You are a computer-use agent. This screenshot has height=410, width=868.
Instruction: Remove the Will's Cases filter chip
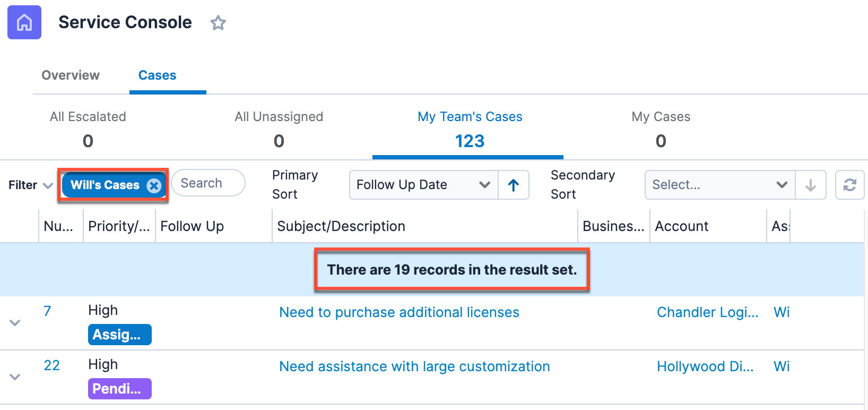tap(154, 185)
